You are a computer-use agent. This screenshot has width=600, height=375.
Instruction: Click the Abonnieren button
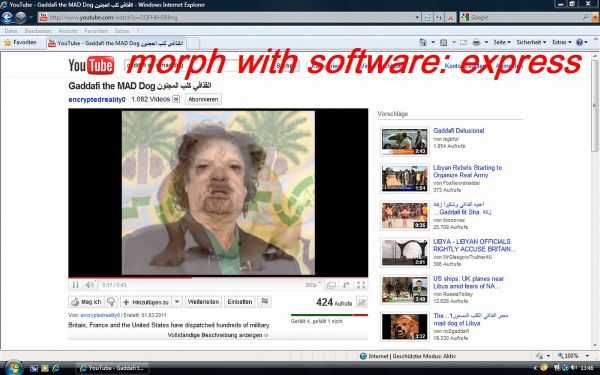203,99
